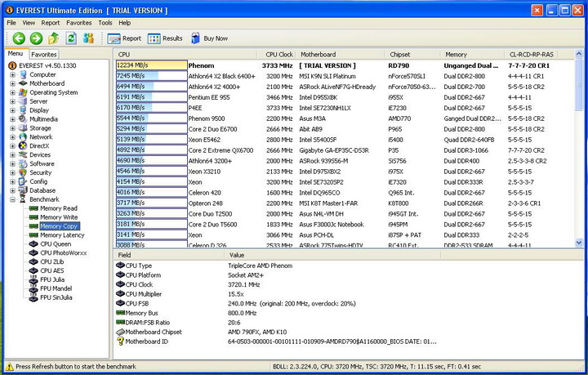Image resolution: width=588 pixels, height=375 pixels.
Task: Open the users icon in toolbar
Action: click(88, 38)
